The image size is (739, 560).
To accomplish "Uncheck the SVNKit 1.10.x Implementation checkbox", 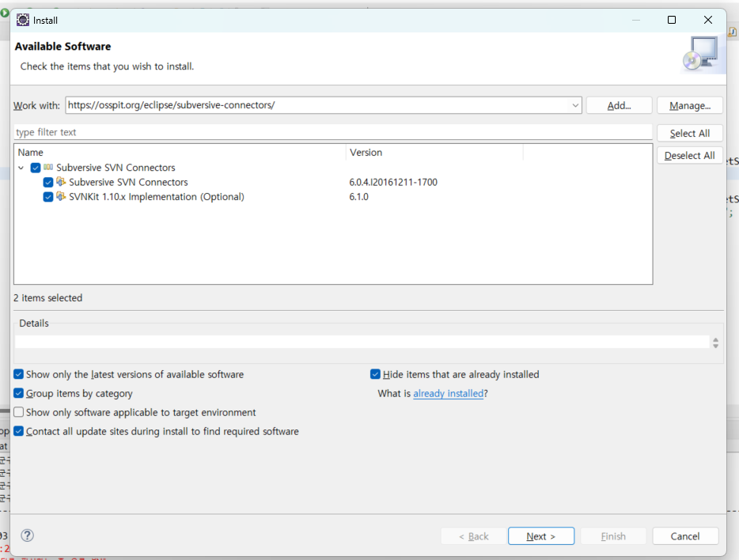I will pyautogui.click(x=48, y=197).
